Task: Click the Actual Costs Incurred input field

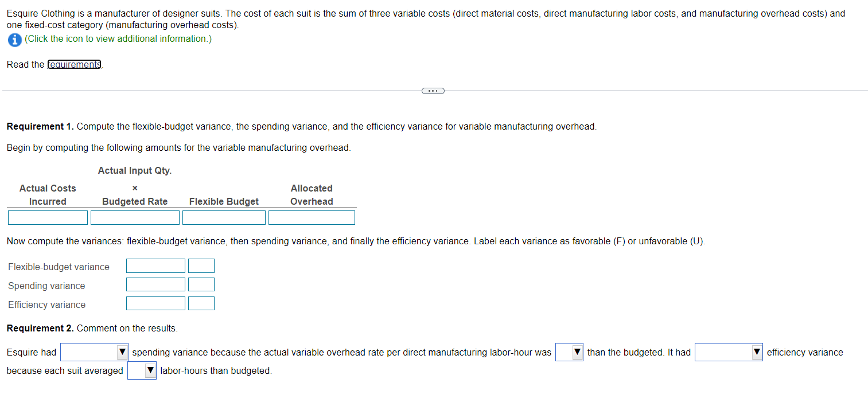Action: 48,217
